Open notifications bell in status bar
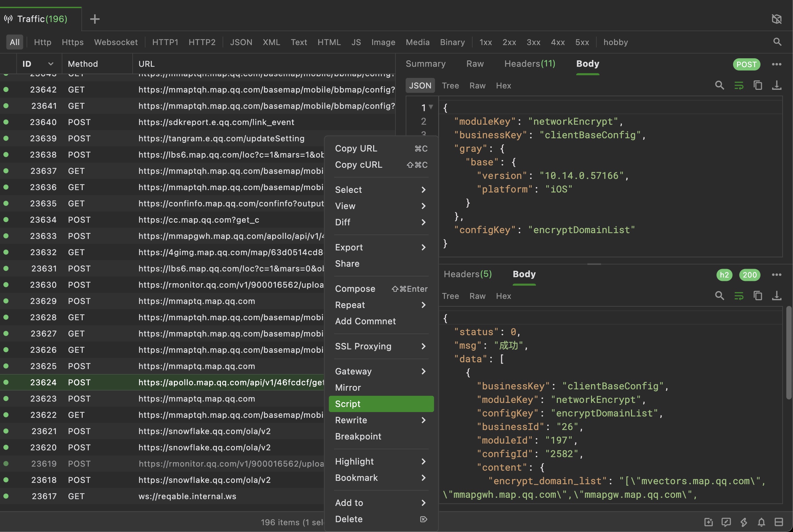Screen dimensions: 793x532 (761, 522)
